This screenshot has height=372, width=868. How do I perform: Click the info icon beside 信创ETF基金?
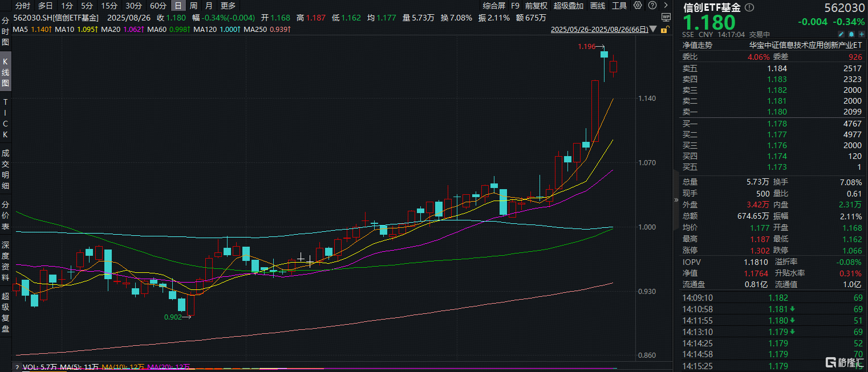point(749,8)
